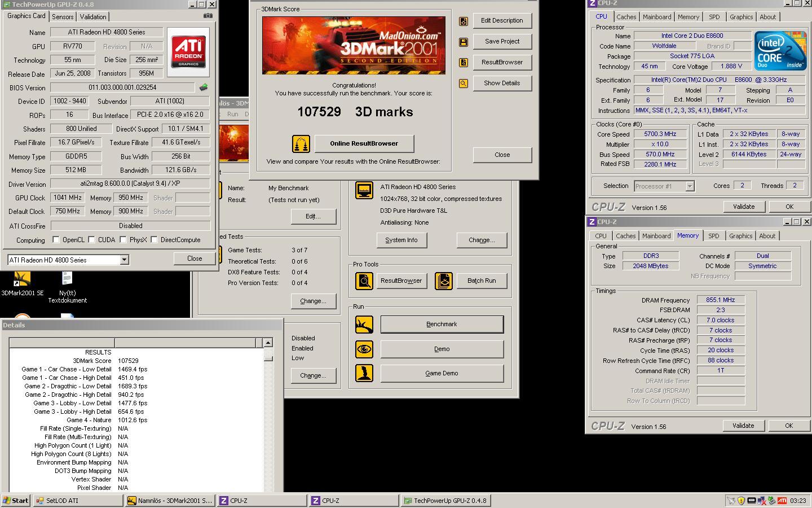Click the Pro Tools ResultBrowser magnifier icon

coord(364,281)
